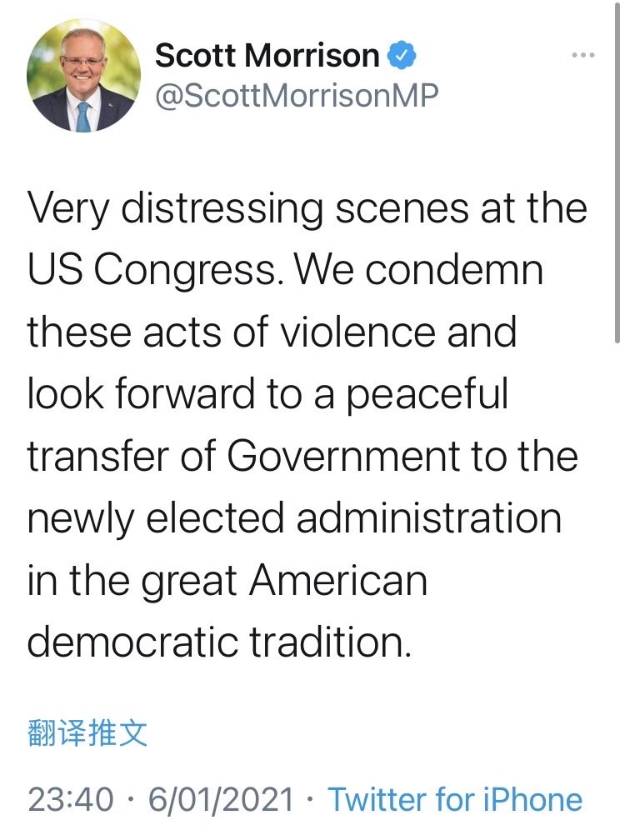Click the line "in the great American"

click(x=227, y=581)
